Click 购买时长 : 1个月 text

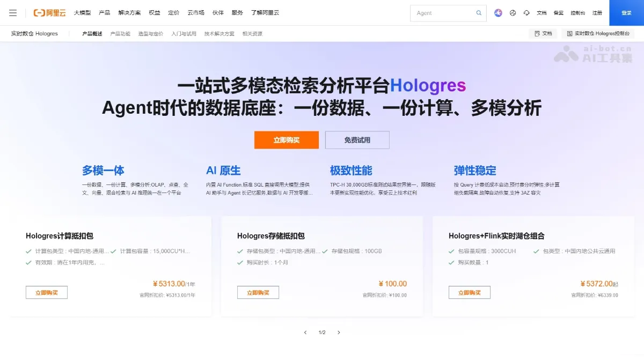267,262
